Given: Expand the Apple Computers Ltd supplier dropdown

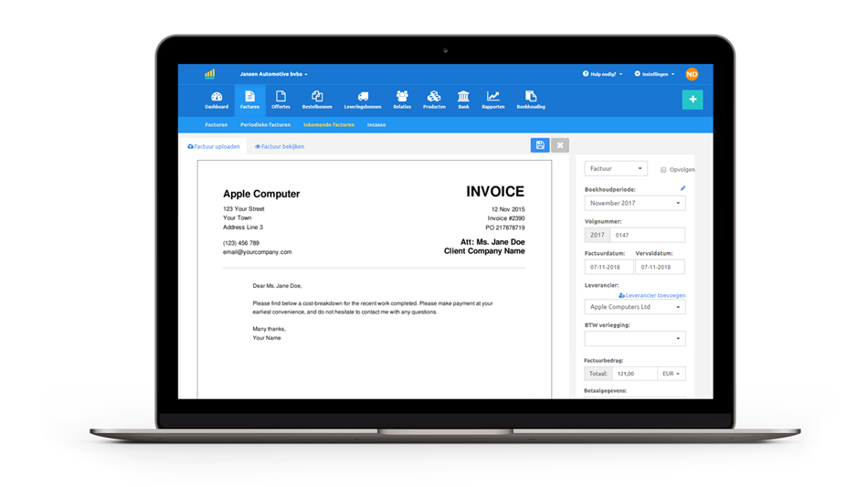Looking at the screenshot, I should coord(634,307).
